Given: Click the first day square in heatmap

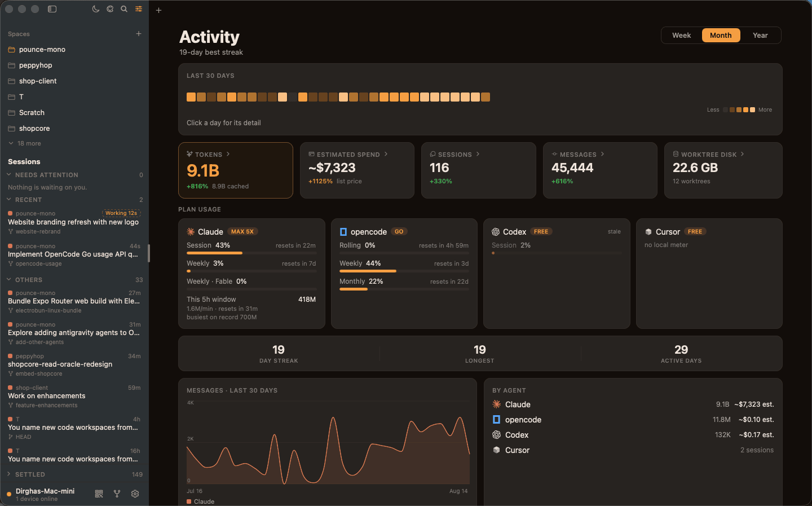Looking at the screenshot, I should pos(191,97).
